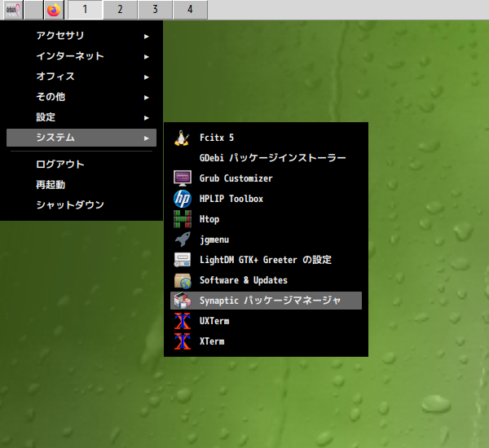Open the インターネット menu category
This screenshot has height=448, width=489.
[x=81, y=56]
